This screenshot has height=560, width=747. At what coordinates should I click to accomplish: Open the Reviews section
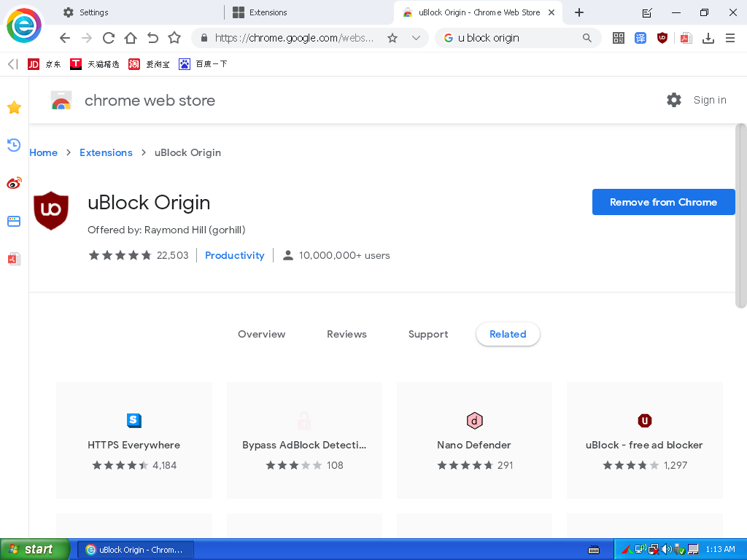tap(347, 334)
